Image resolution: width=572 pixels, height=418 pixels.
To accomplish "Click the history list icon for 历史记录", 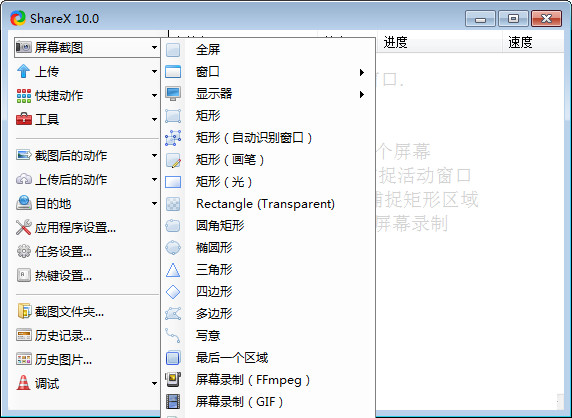I will pyautogui.click(x=24, y=335).
